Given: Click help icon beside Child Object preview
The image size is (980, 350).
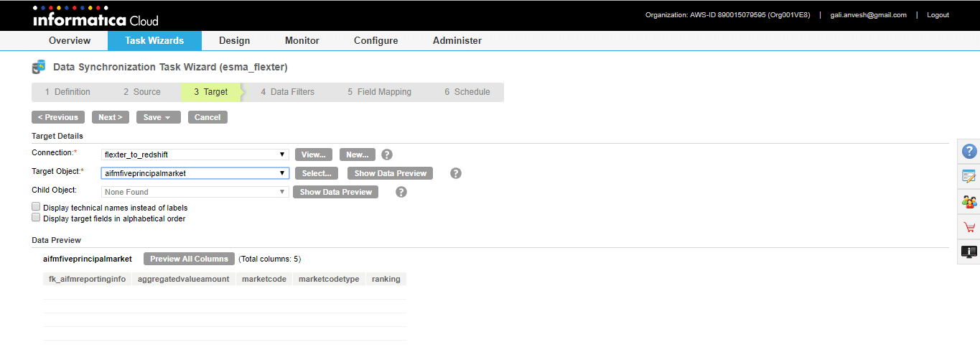Looking at the screenshot, I should (x=401, y=192).
